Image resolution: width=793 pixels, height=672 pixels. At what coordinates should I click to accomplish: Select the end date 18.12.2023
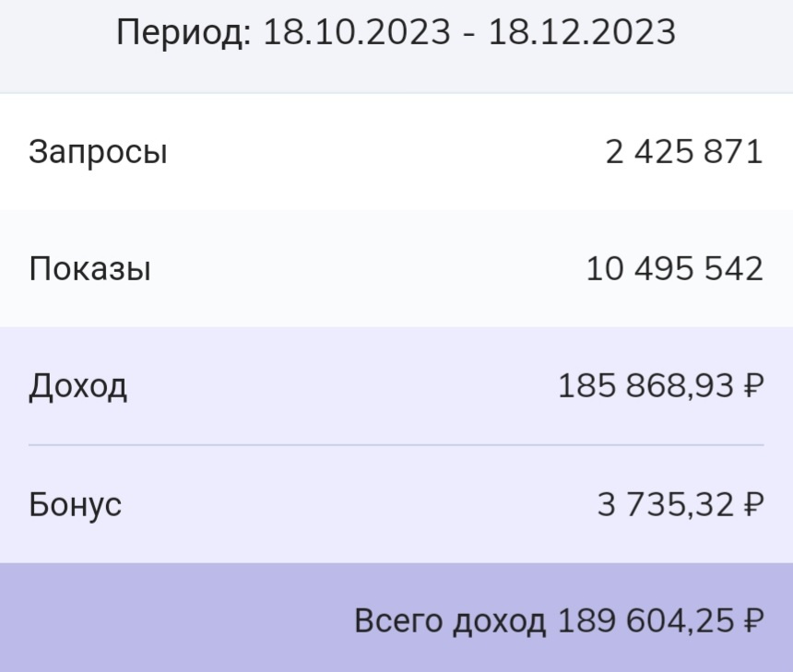[582, 34]
